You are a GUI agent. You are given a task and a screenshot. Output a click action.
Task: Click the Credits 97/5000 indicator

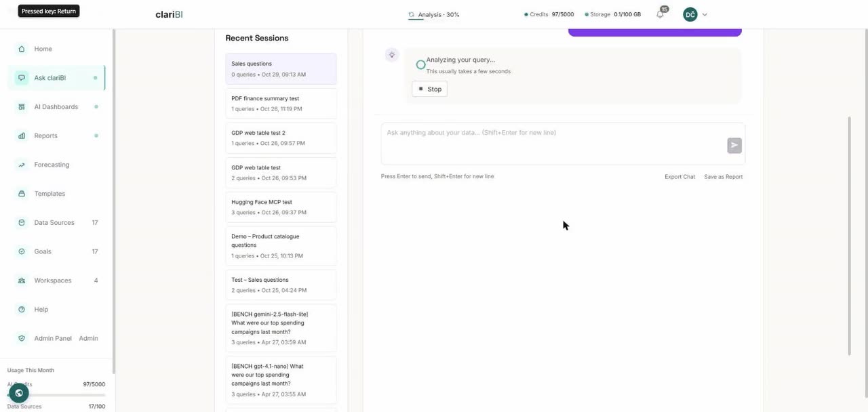click(x=549, y=14)
